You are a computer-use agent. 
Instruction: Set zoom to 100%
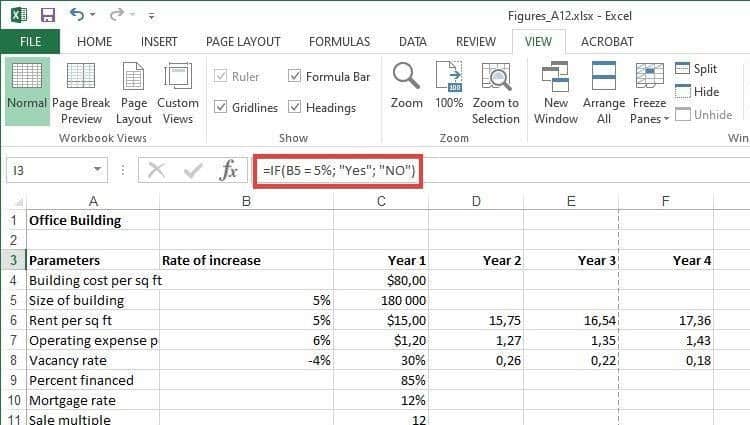coord(449,86)
